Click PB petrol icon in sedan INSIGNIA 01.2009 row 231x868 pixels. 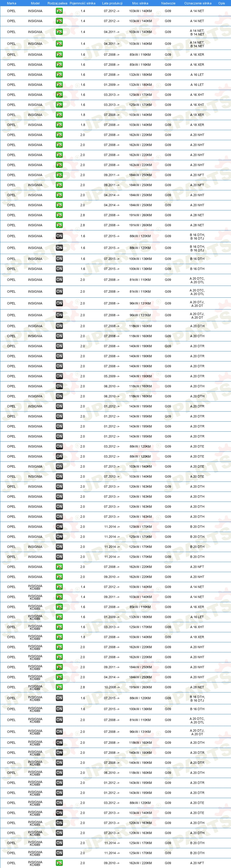(59, 85)
